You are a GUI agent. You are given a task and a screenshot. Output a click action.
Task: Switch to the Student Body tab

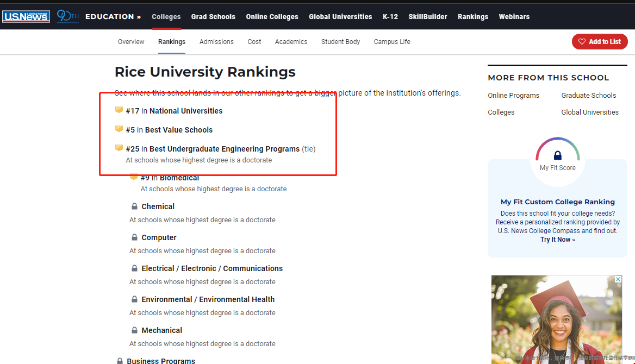[x=340, y=42]
